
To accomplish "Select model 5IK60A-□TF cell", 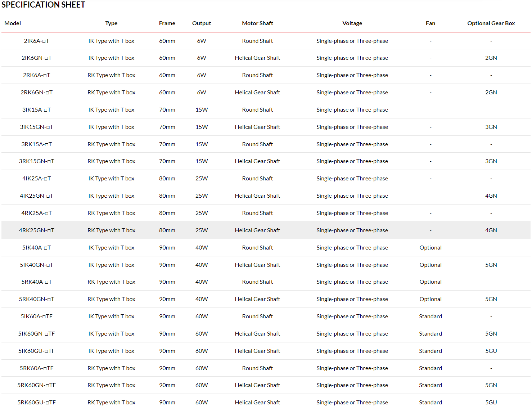I will click(x=36, y=317).
